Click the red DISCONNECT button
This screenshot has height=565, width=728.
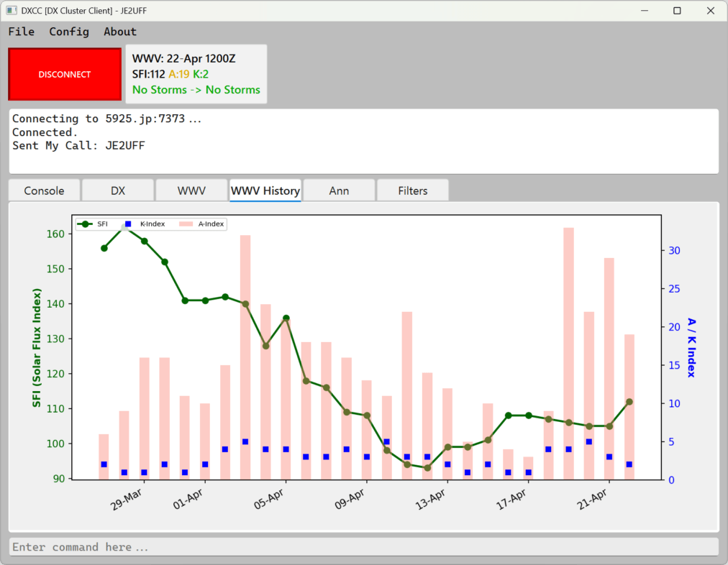coord(65,75)
